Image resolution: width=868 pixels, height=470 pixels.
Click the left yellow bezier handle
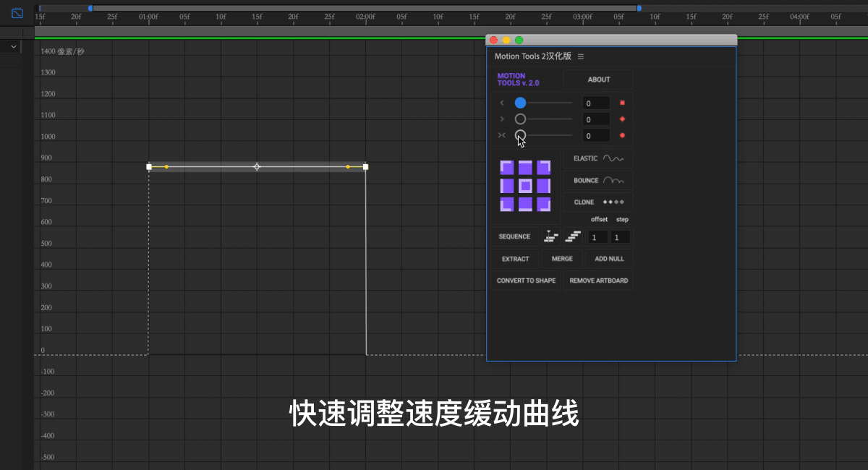coord(166,167)
